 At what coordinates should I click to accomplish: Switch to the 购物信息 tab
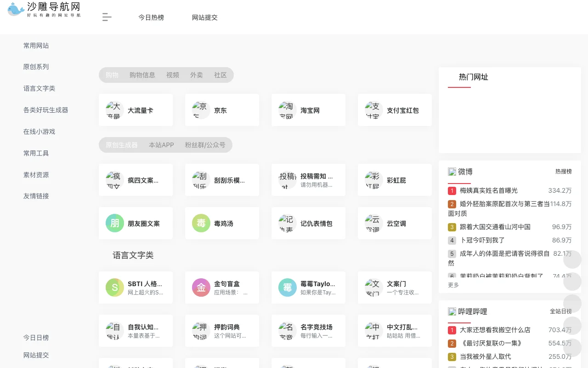point(142,75)
